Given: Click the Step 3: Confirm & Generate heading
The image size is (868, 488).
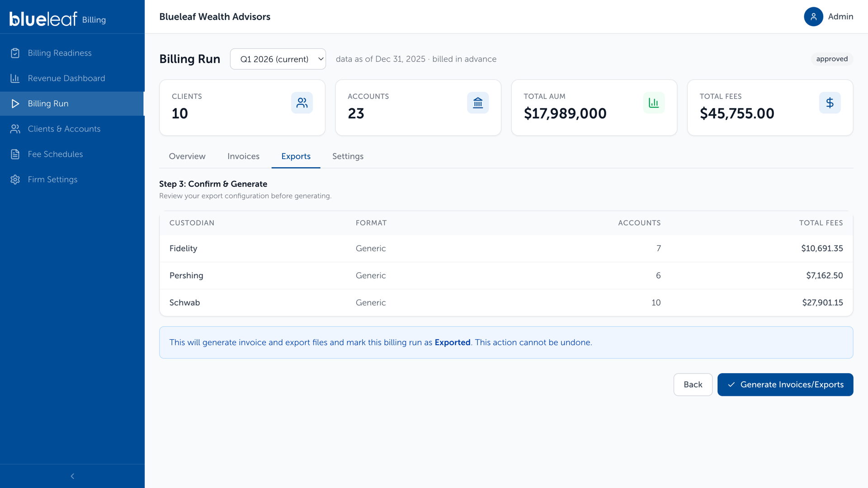Looking at the screenshot, I should 213,184.
